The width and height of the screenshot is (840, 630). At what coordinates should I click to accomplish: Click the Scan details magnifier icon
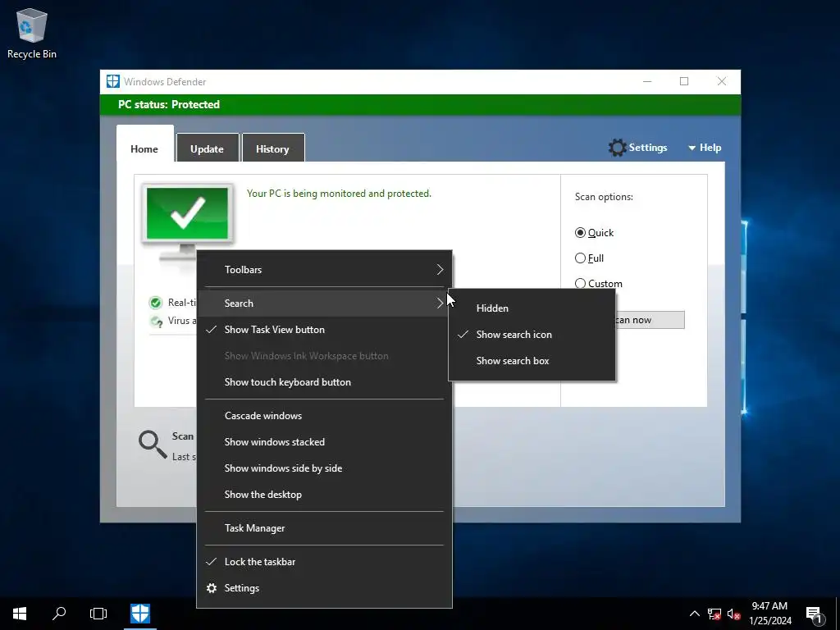pos(153,445)
